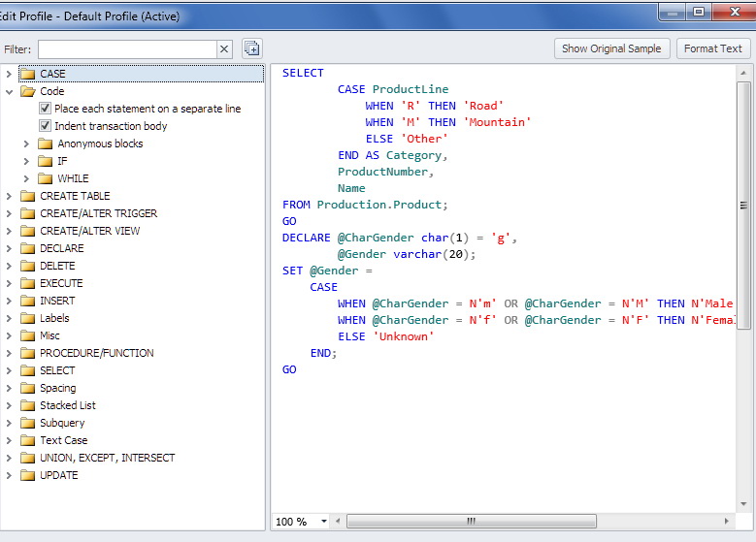
Task: Click the IF folder icon
Action: pos(46,161)
